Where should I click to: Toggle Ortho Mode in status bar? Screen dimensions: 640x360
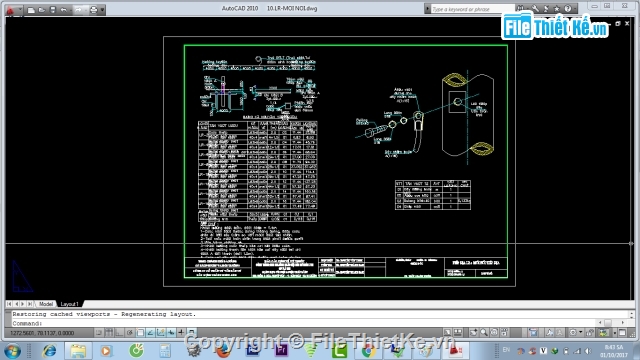tap(119, 333)
